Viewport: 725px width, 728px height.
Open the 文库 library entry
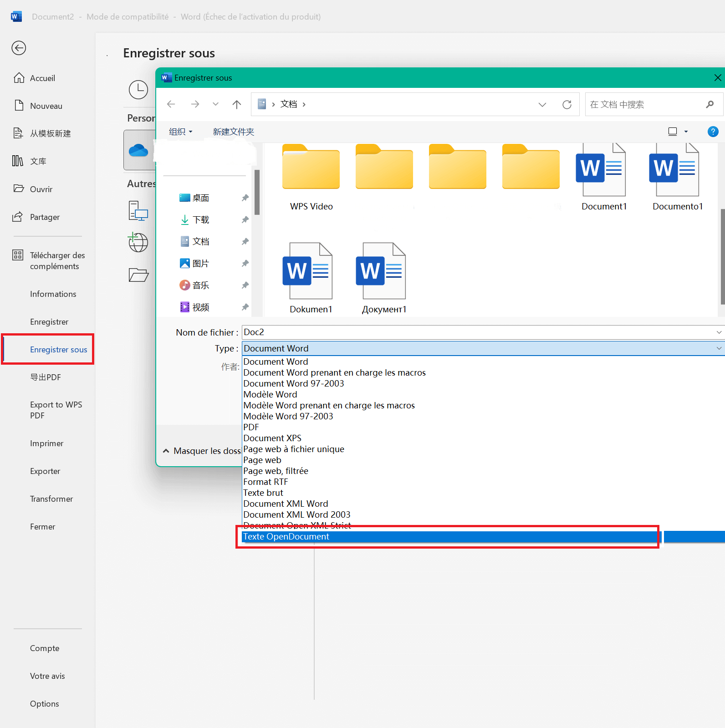(38, 161)
